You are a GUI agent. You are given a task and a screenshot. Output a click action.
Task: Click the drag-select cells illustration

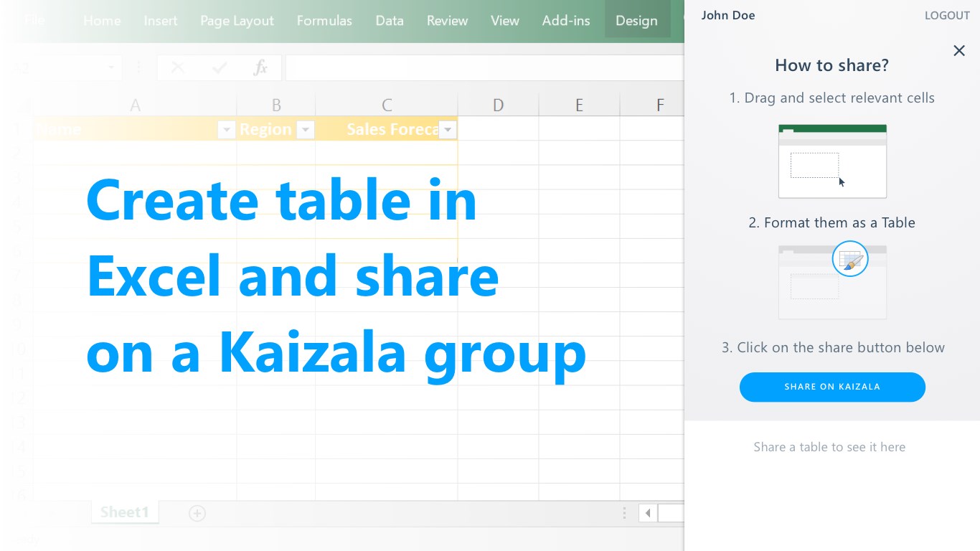(x=832, y=161)
